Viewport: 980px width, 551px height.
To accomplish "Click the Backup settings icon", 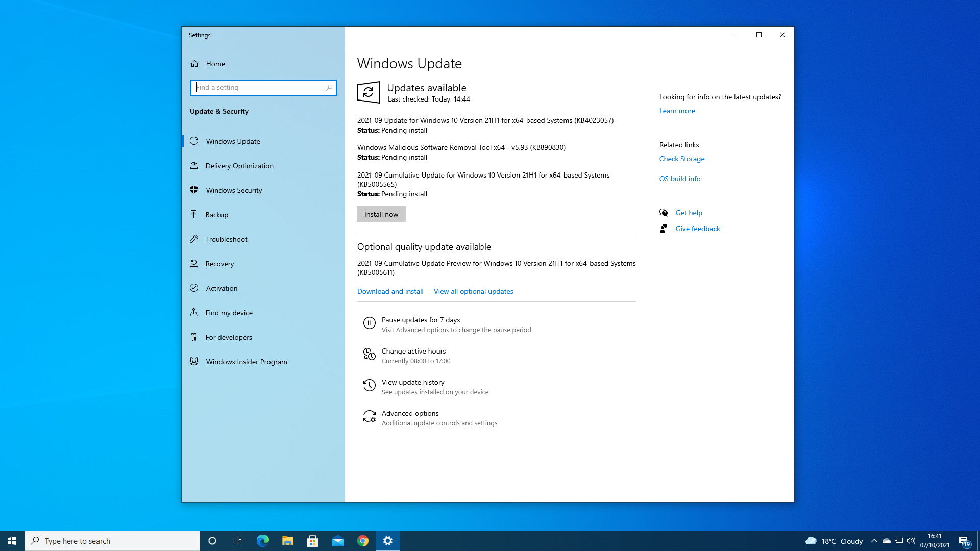I will (x=194, y=214).
